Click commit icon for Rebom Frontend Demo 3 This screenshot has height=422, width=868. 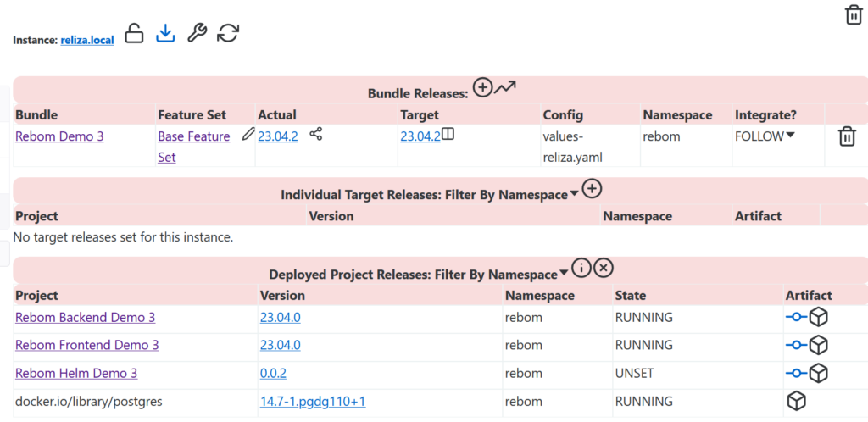(797, 345)
